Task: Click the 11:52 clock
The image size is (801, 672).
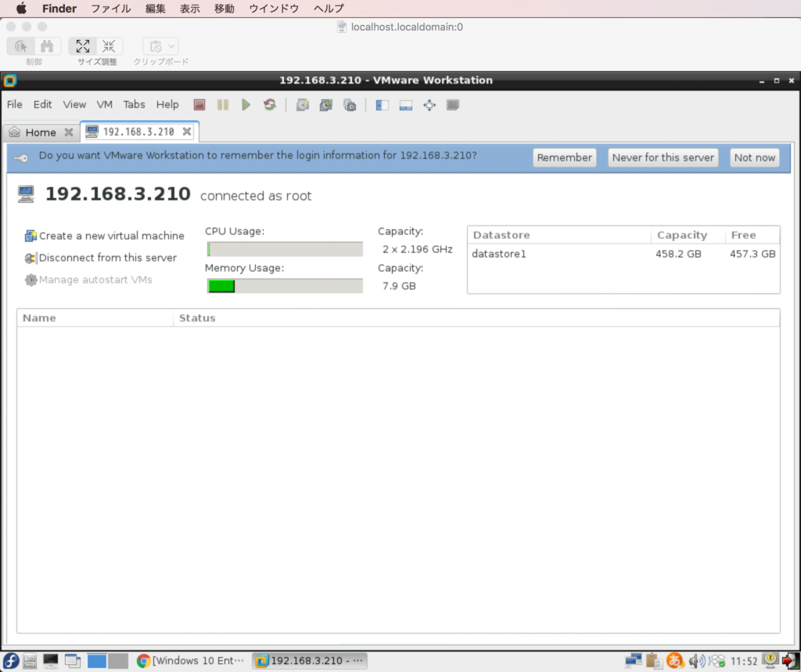Action: coord(744,661)
